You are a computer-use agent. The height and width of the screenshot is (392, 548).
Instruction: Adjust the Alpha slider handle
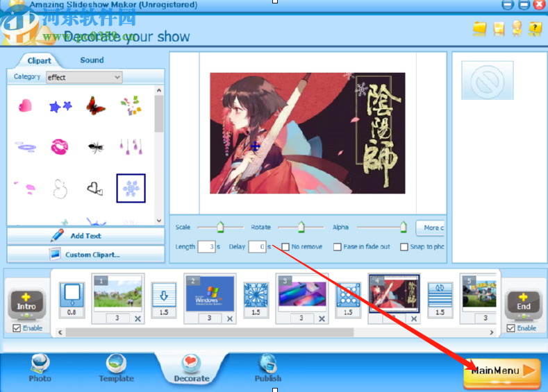404,227
